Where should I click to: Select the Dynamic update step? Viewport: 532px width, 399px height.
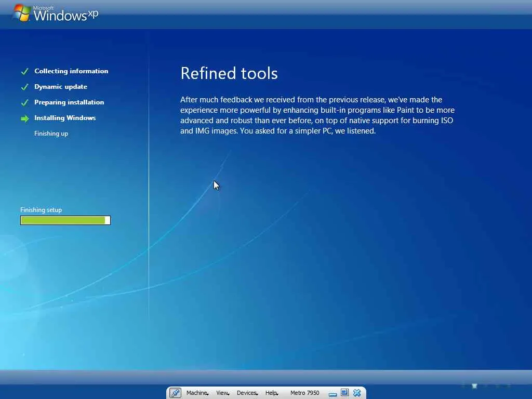[x=61, y=87]
